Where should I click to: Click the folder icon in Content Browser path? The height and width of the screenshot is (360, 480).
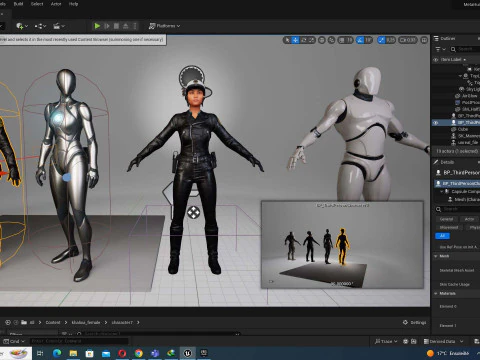coord(24,322)
